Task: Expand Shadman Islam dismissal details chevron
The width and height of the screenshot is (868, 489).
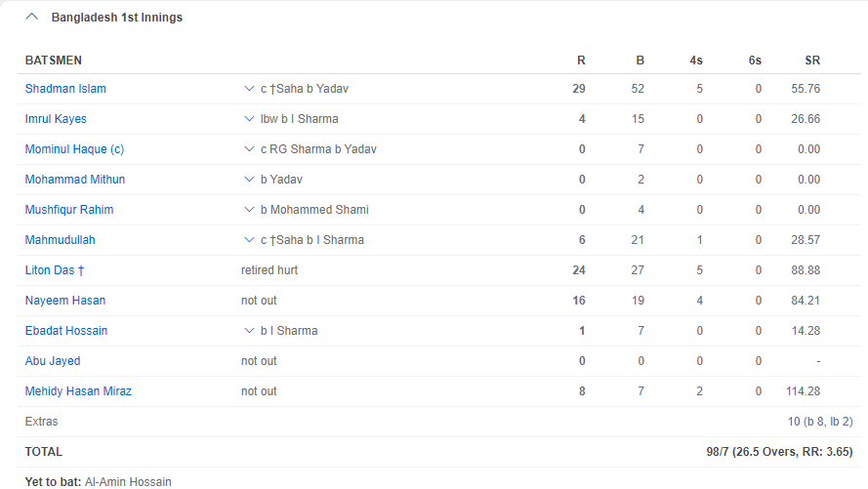Action: click(249, 89)
